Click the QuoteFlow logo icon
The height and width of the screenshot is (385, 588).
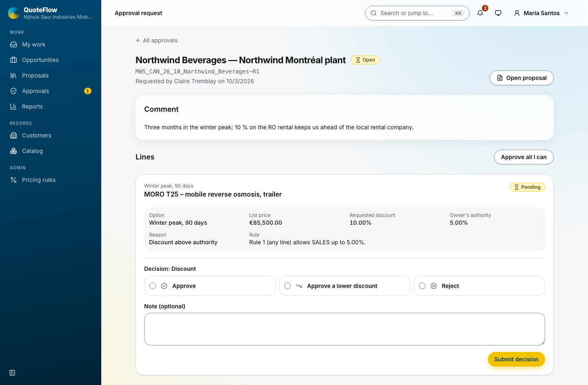coord(14,13)
